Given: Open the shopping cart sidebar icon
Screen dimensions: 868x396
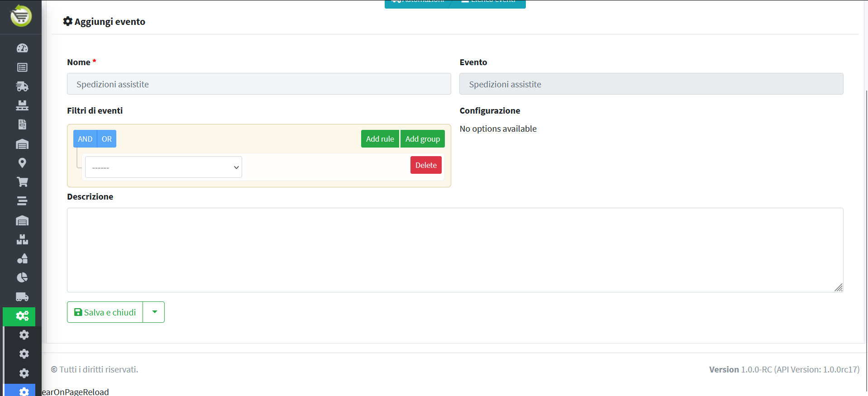Looking at the screenshot, I should pos(22,182).
